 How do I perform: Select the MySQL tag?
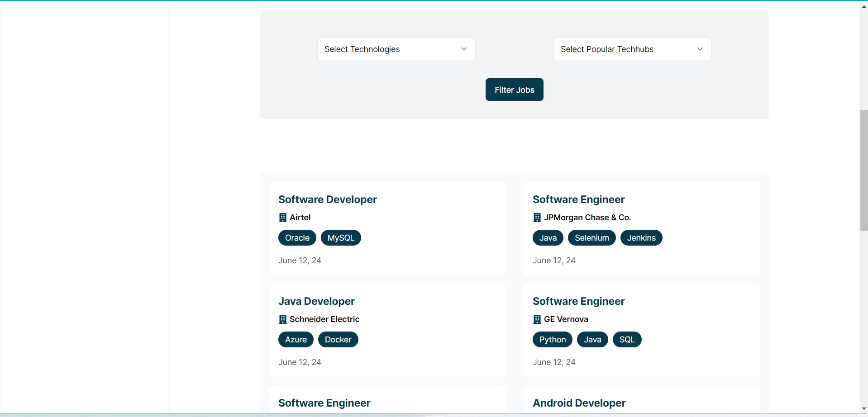pos(341,238)
